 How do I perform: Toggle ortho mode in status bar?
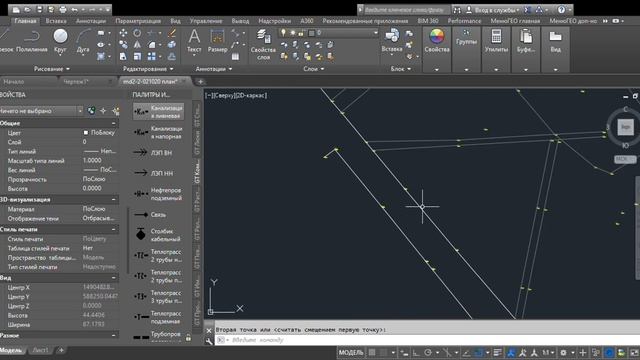point(416,352)
